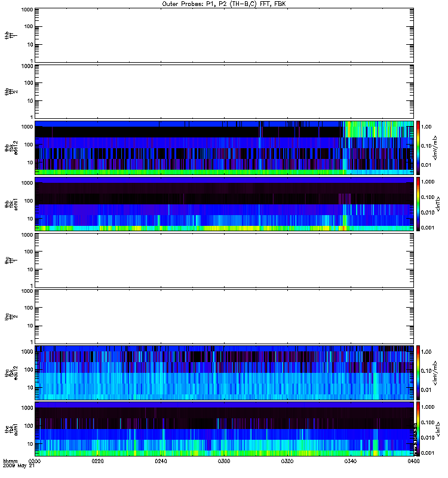Viewport: 448px width, 478px height.
Task: Click the 'hhmm' axis unit label
Action: point(10,461)
